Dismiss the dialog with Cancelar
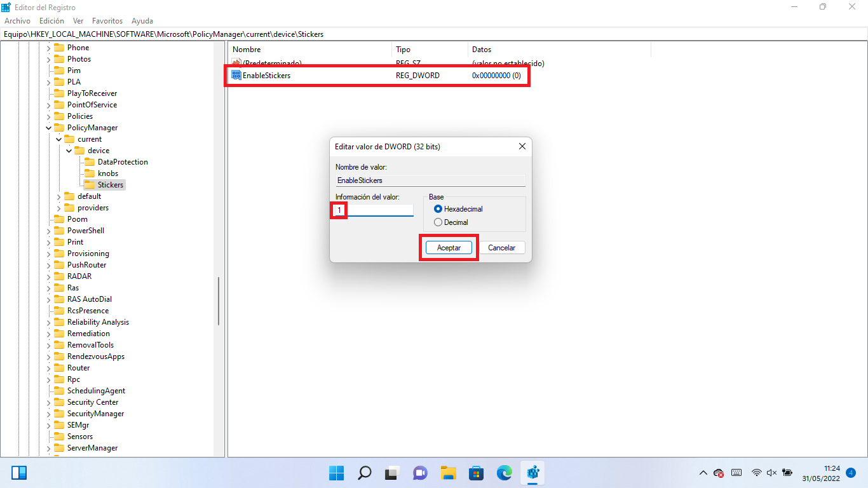Screen dimensions: 868x488 pyautogui.click(x=502, y=248)
